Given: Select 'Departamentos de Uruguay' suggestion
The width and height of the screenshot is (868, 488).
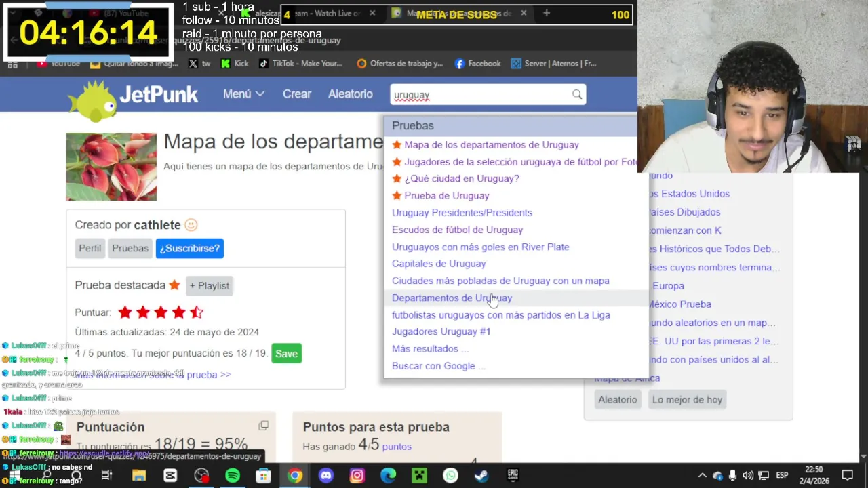Looking at the screenshot, I should pos(452,298).
